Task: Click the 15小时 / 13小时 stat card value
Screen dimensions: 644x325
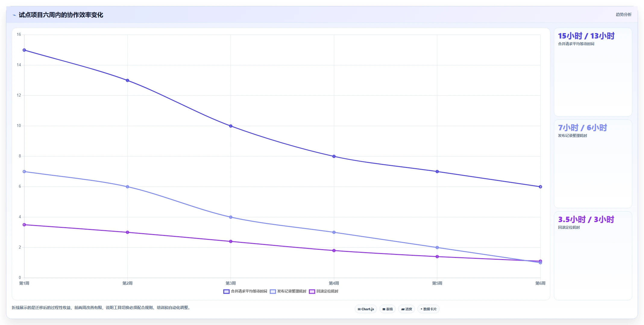Action: [x=586, y=36]
